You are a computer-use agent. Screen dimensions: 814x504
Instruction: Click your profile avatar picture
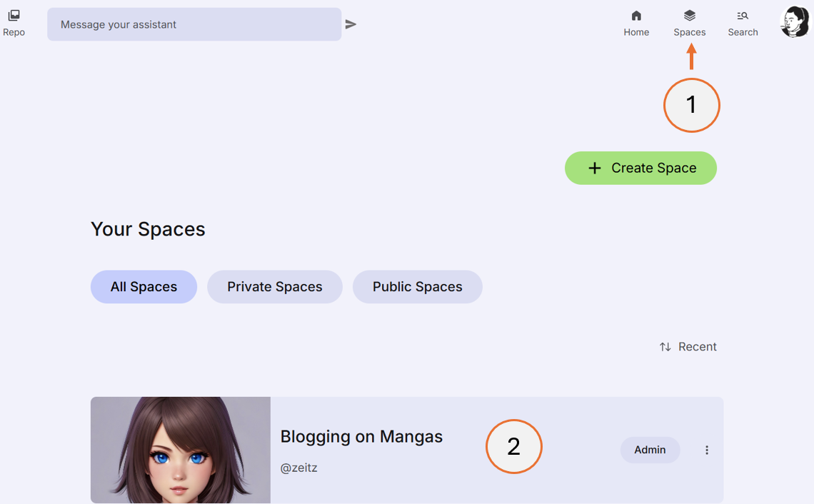click(x=794, y=21)
